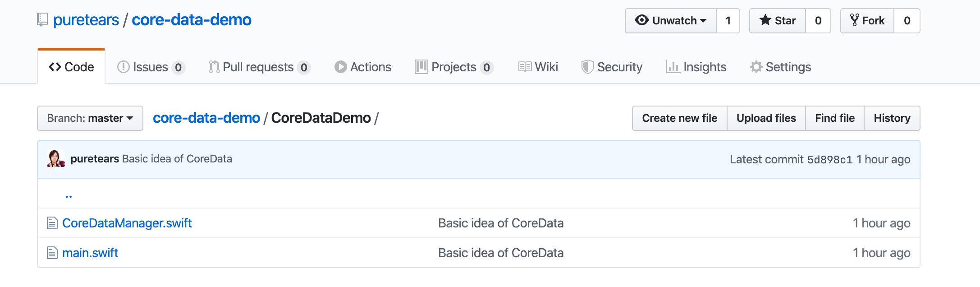
Task: Open the core-data-demo repository title link
Action: coord(192,20)
